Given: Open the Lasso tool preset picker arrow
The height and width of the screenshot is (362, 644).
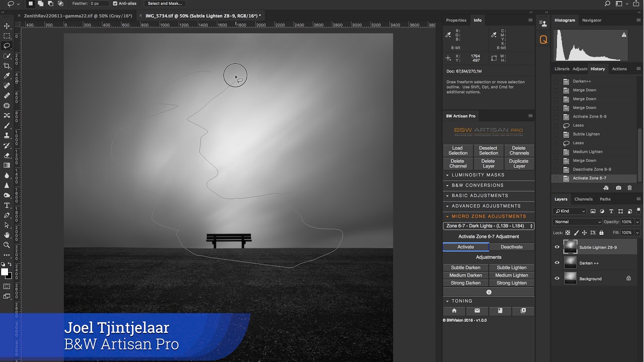Looking at the screenshot, I should point(19,4).
